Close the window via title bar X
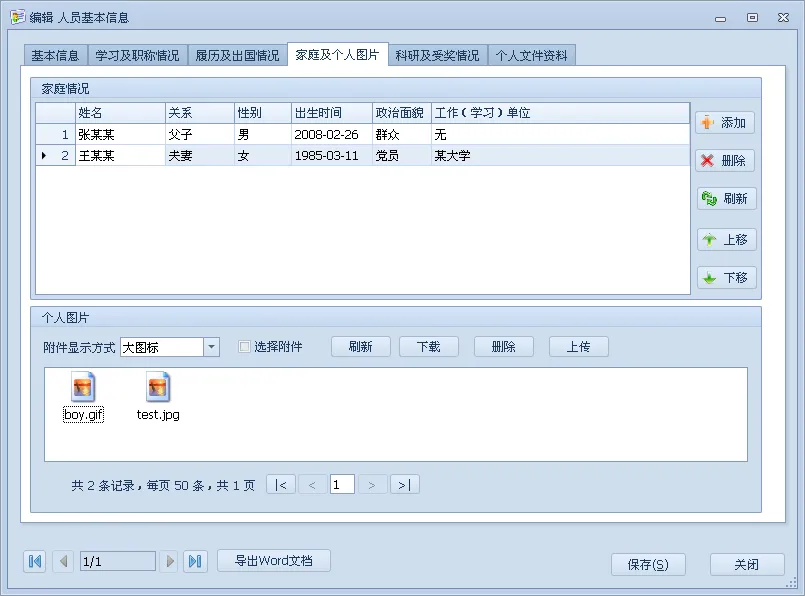805x596 pixels. tap(783, 18)
